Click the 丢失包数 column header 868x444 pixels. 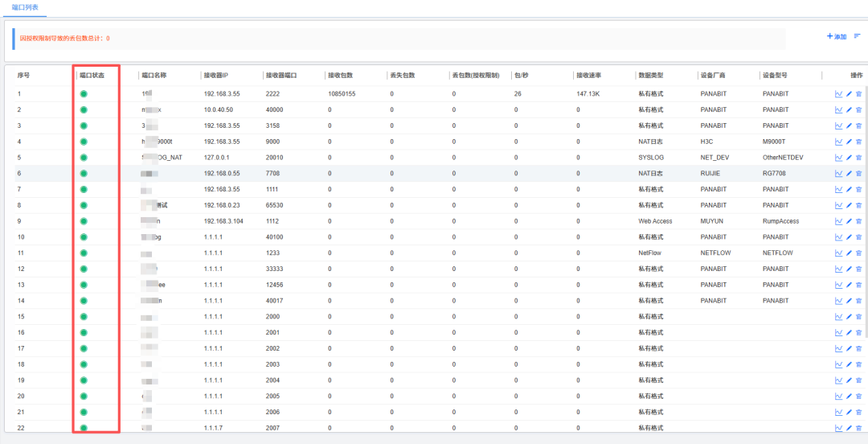pos(403,76)
